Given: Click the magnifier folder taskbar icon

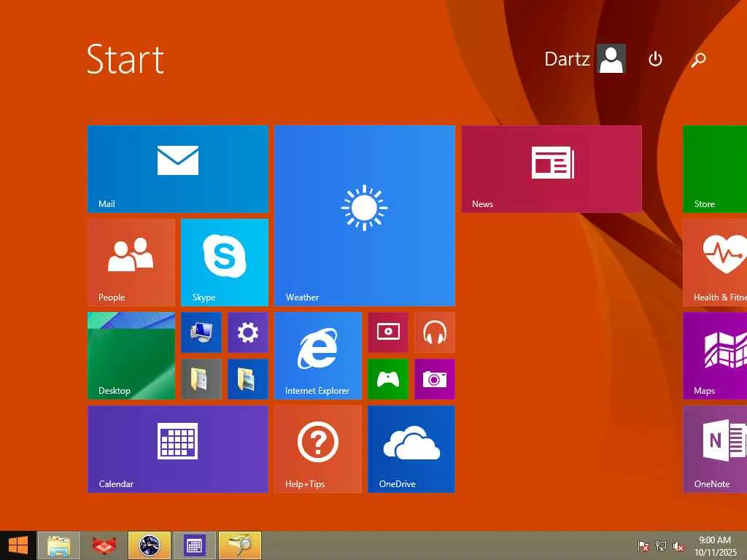Looking at the screenshot, I should tap(239, 545).
